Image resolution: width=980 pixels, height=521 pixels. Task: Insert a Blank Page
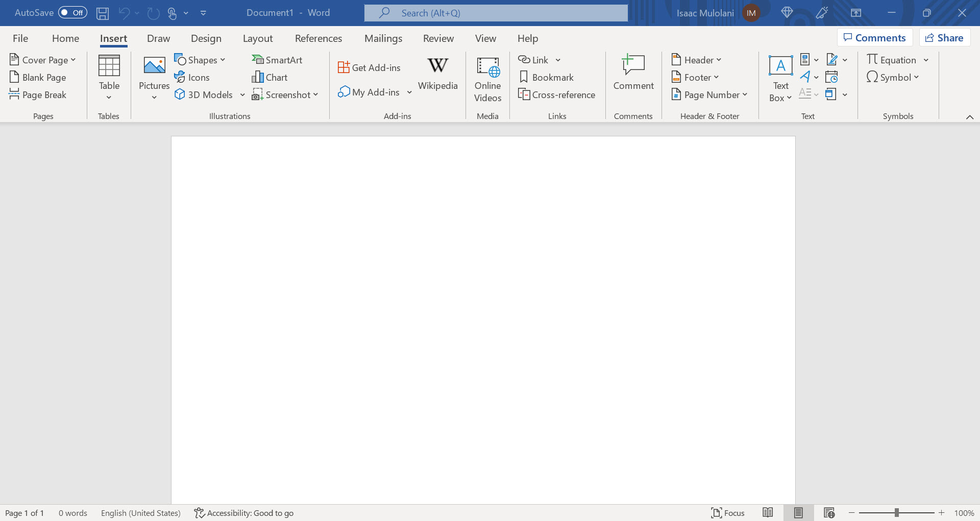(x=38, y=77)
